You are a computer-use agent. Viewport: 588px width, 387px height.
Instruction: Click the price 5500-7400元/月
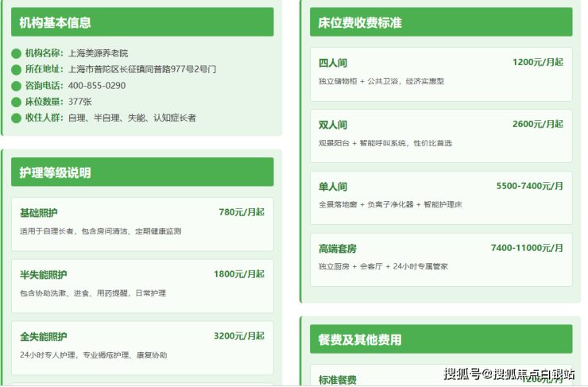529,186
